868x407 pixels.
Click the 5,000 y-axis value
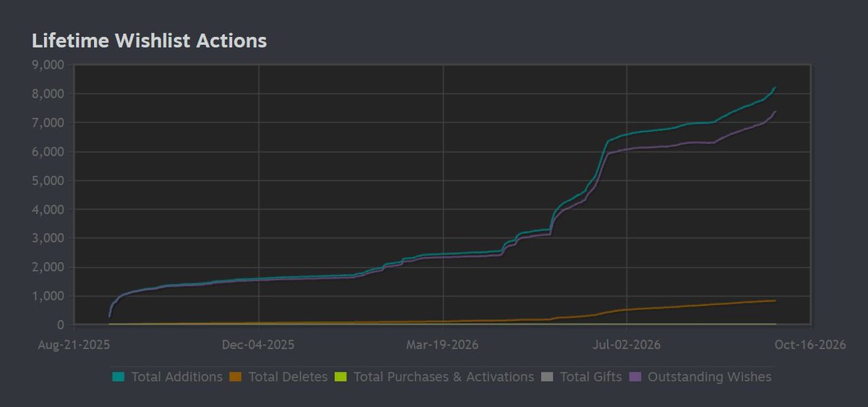49,180
